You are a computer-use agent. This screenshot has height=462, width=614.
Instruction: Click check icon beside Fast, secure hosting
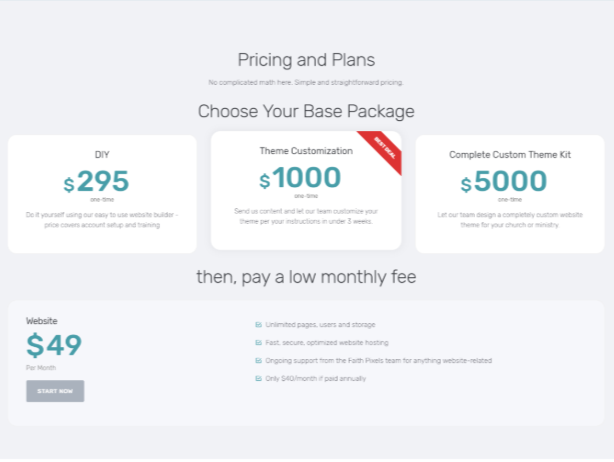point(258,343)
